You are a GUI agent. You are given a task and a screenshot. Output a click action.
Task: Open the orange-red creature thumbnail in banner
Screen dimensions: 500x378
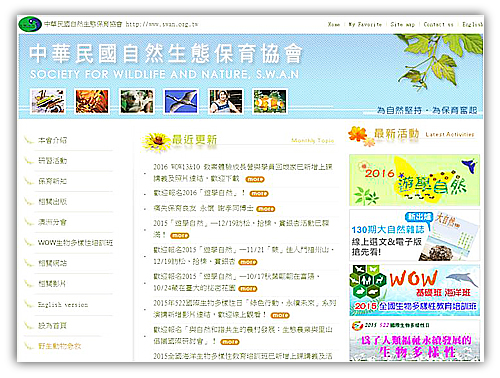[92, 101]
